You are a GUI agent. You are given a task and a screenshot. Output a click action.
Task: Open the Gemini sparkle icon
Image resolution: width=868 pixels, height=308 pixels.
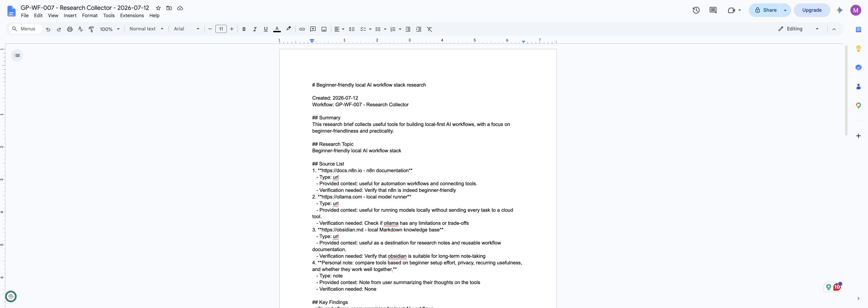click(840, 10)
